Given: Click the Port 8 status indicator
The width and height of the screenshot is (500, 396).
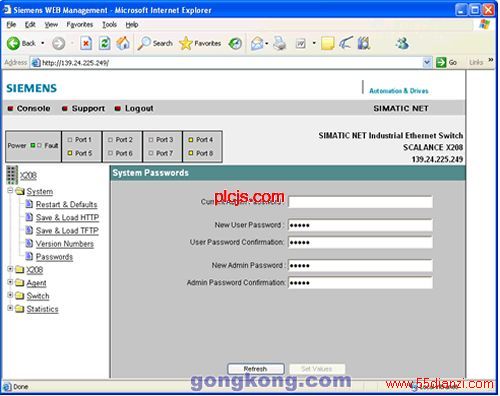Looking at the screenshot, I should coord(191,153).
